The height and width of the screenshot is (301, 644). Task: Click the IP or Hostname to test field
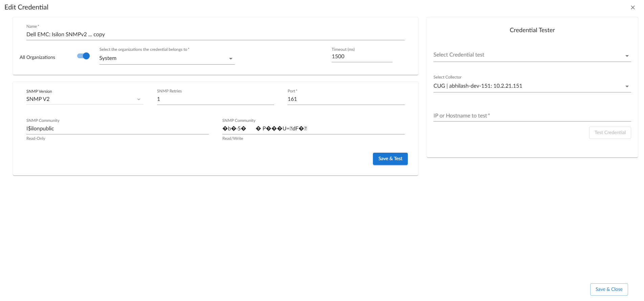coord(532,116)
